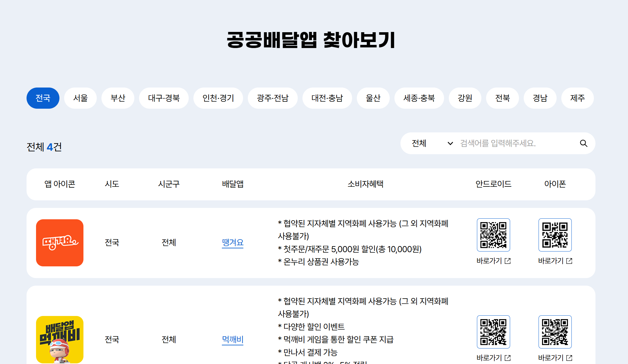Open 땡겨요 iPhone 바로가기 external link

555,261
